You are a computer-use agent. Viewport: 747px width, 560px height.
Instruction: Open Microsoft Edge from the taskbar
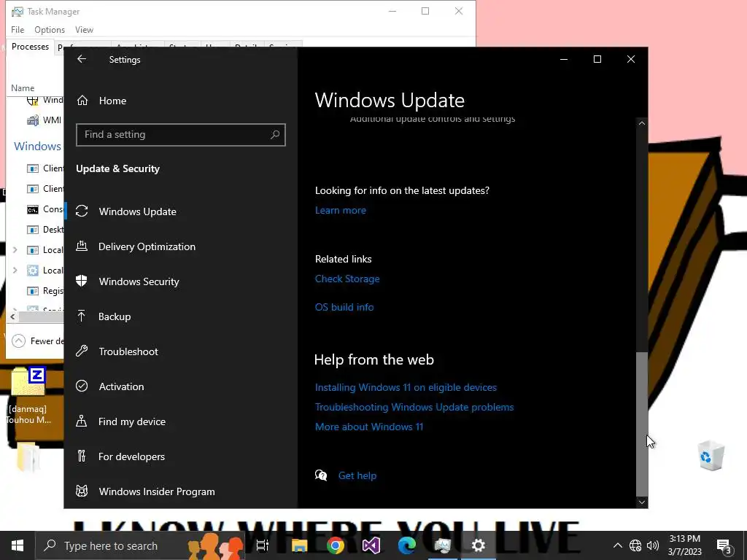coord(407,545)
